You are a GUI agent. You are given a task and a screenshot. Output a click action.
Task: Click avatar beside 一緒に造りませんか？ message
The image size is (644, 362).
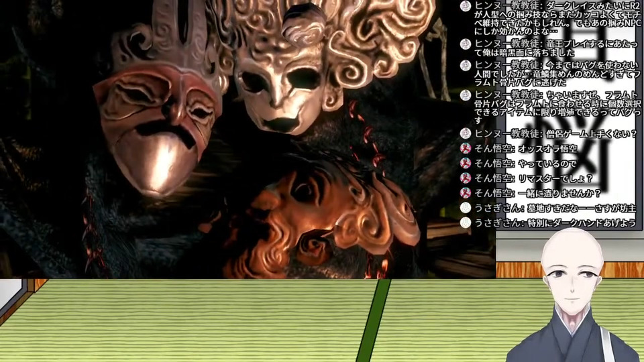point(466,193)
